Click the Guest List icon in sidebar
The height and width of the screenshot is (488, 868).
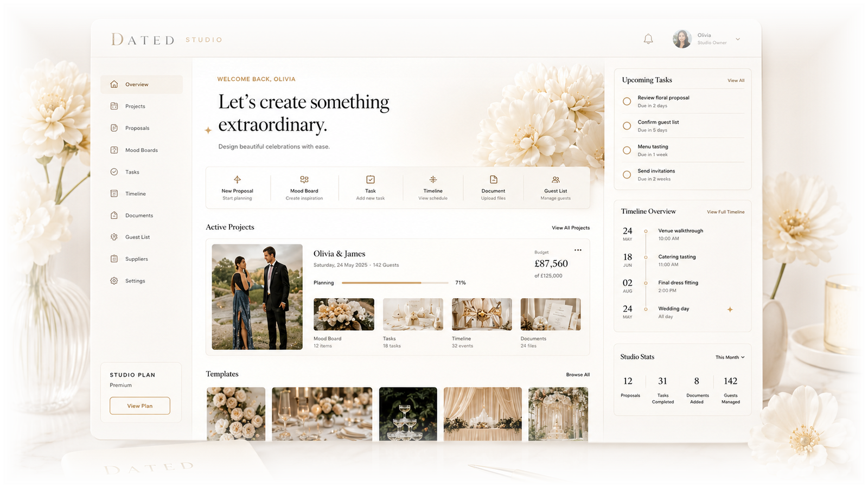tap(114, 237)
